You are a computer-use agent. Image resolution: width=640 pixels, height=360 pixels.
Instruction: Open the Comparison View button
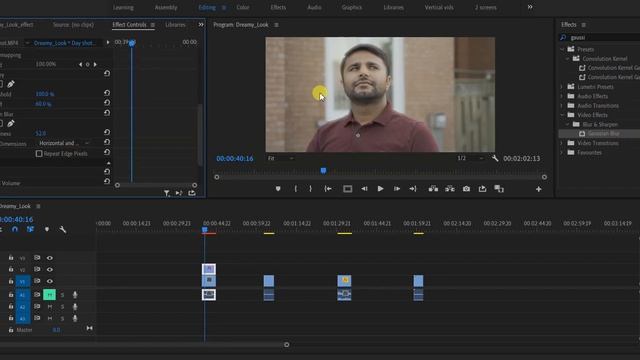pyautogui.click(x=499, y=189)
